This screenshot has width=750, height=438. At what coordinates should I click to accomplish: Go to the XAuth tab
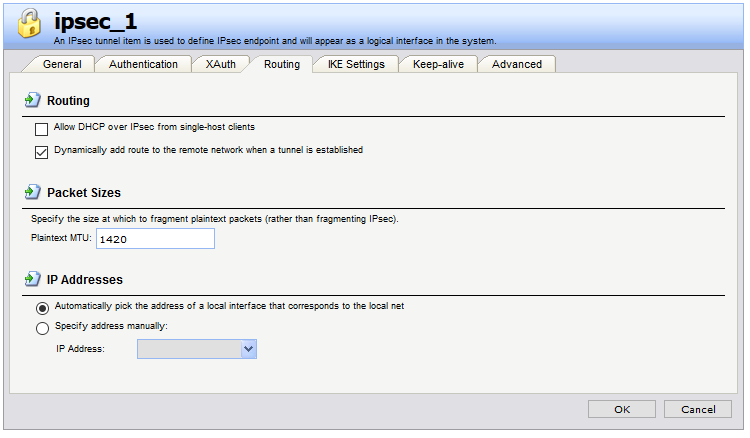click(x=221, y=64)
